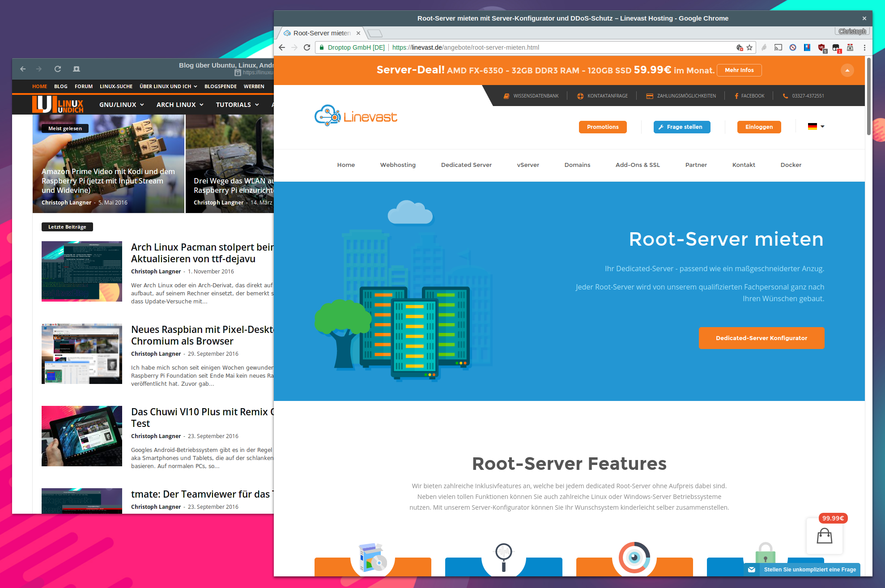Click the Linevast cloud logo
The image size is (885, 588).
tap(356, 116)
